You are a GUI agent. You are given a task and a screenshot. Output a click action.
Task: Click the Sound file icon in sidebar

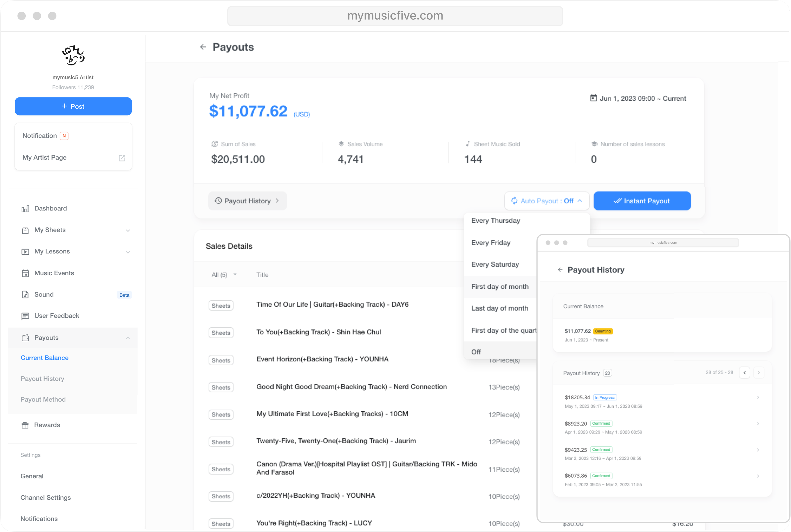pyautogui.click(x=25, y=294)
